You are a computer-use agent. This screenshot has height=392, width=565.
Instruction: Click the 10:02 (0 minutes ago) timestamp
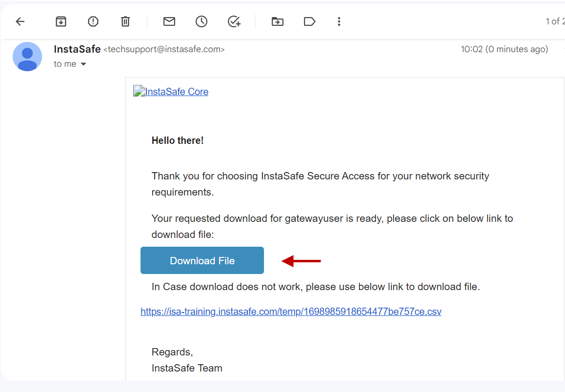pos(504,49)
